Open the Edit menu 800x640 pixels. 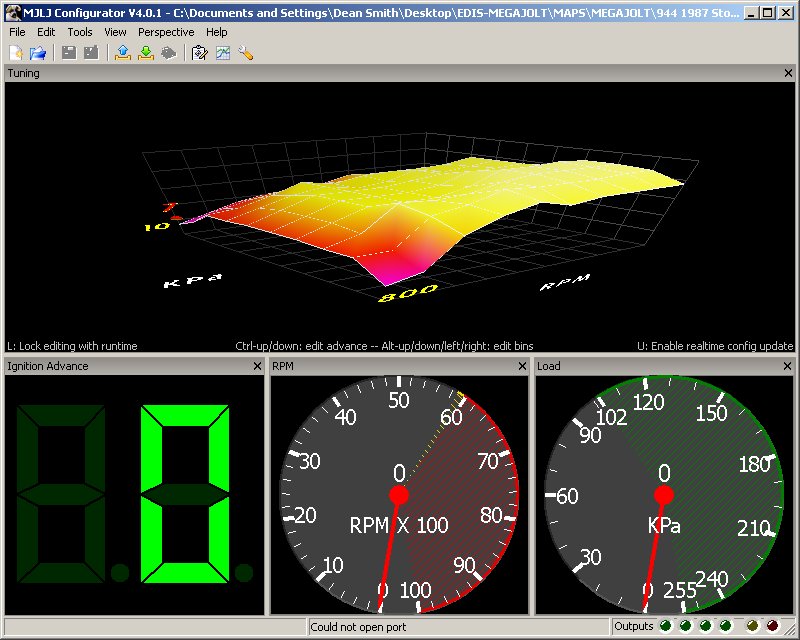[x=45, y=32]
